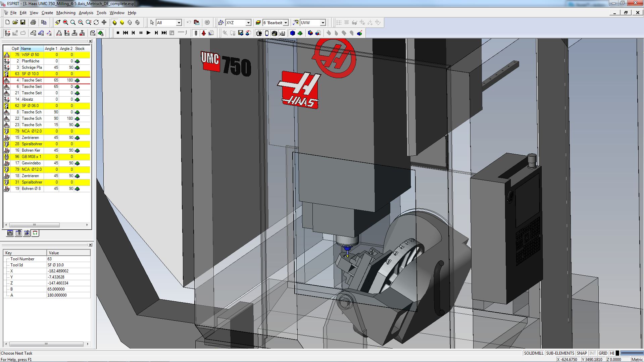This screenshot has height=362, width=644.
Task: Toggle SUB-ELEMENTS mode in status bar
Action: click(560, 353)
